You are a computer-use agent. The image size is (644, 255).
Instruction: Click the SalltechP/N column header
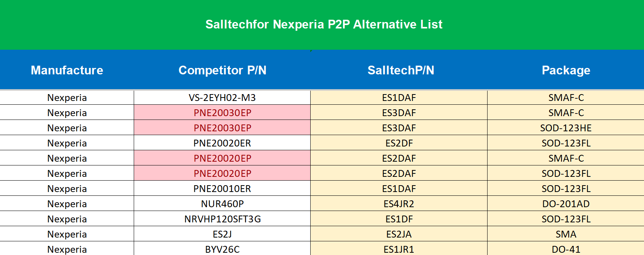(401, 70)
